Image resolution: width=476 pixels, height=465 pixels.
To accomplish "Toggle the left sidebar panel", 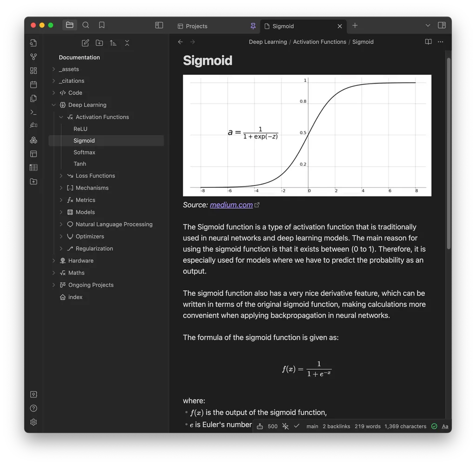I will coord(159,25).
